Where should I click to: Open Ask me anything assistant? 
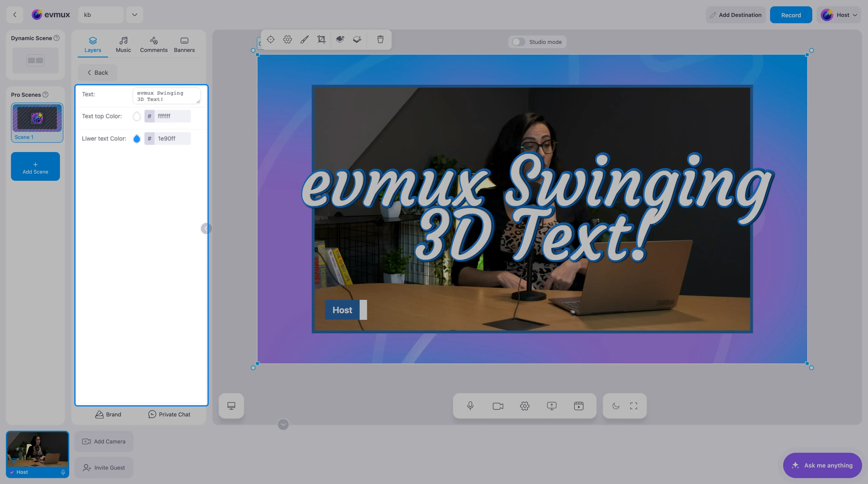823,465
